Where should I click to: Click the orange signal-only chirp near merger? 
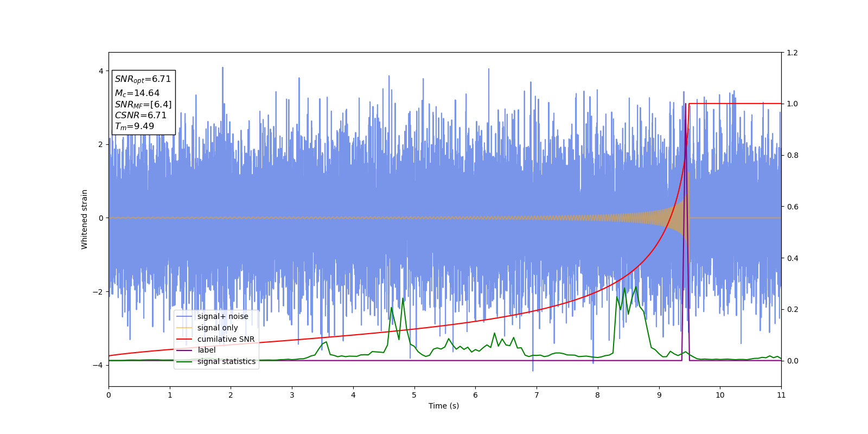pos(681,218)
